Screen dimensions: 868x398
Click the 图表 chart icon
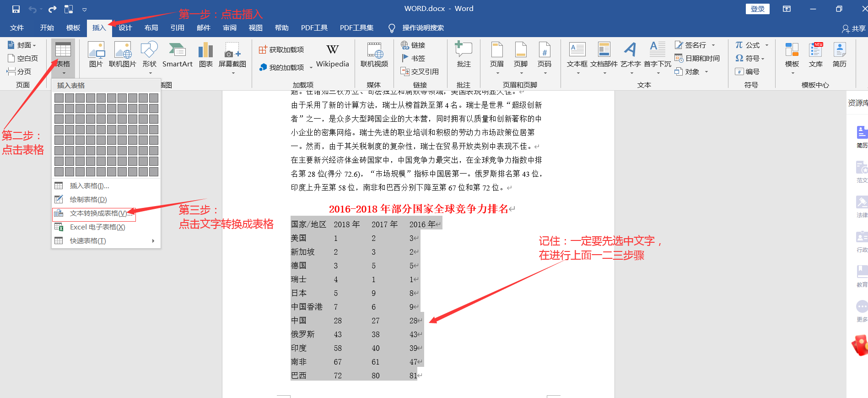point(206,55)
